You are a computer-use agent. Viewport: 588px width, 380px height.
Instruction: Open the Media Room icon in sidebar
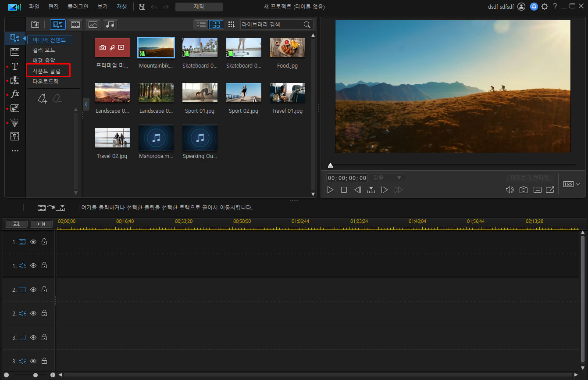(x=15, y=38)
